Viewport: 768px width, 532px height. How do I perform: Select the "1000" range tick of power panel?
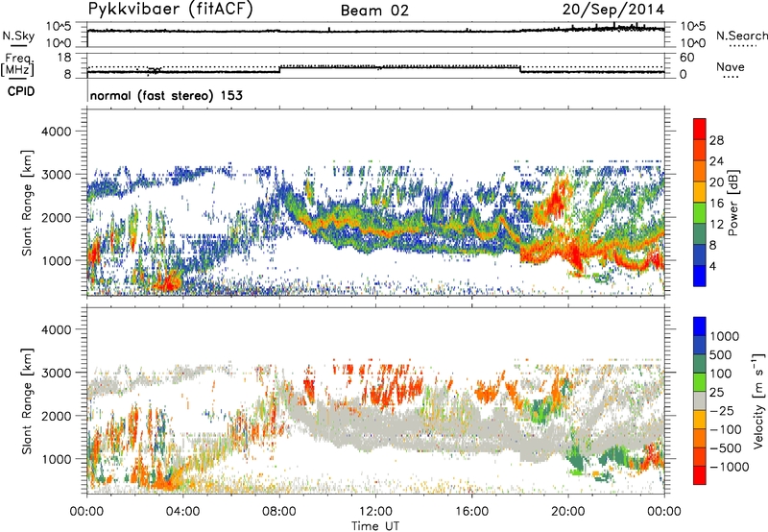coord(56,261)
